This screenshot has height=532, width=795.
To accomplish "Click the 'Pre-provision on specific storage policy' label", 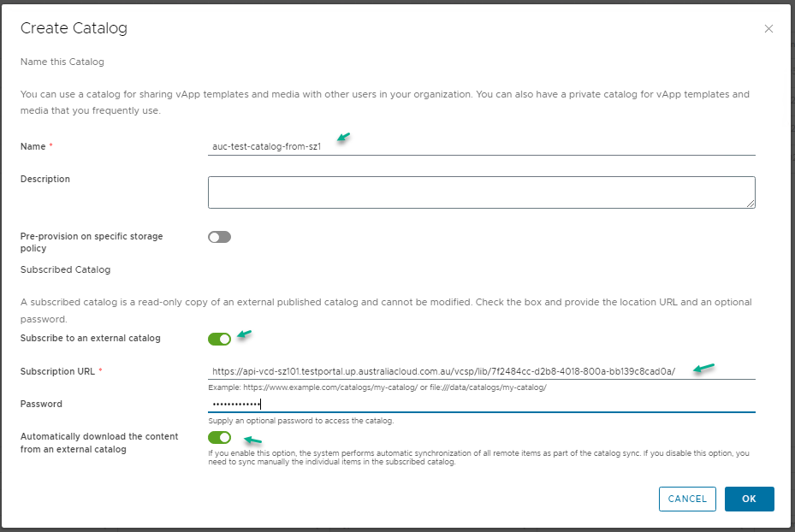I will click(x=92, y=242).
